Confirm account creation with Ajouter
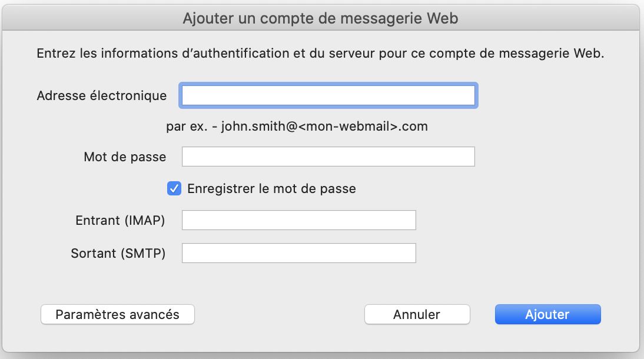 pos(547,314)
